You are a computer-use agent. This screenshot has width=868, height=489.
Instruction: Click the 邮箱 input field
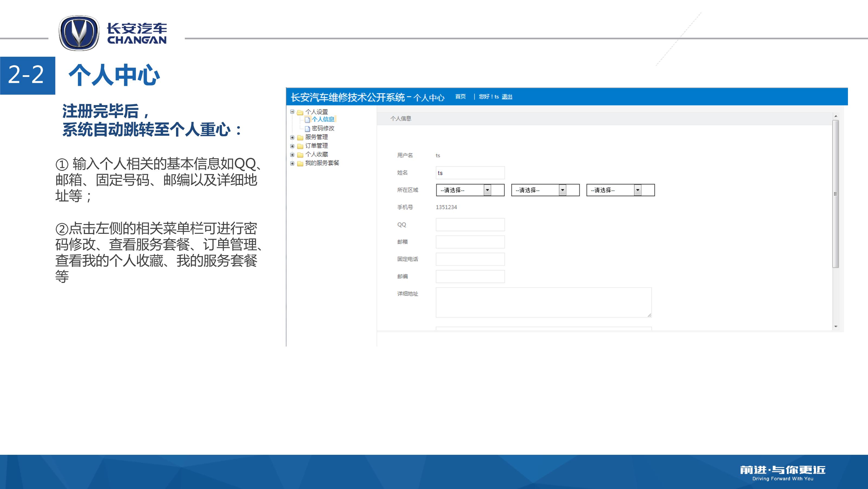click(x=470, y=242)
